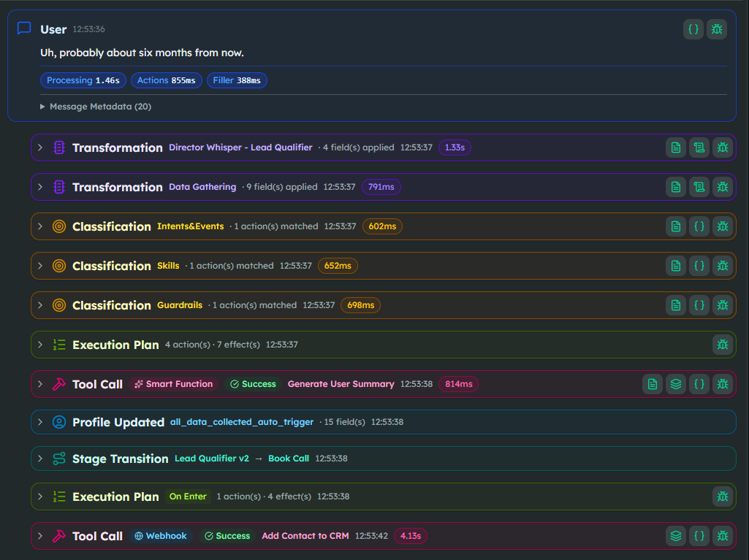Open scroll script icon on Data Gathering row
Screen dimensions: 749x560
[699, 187]
